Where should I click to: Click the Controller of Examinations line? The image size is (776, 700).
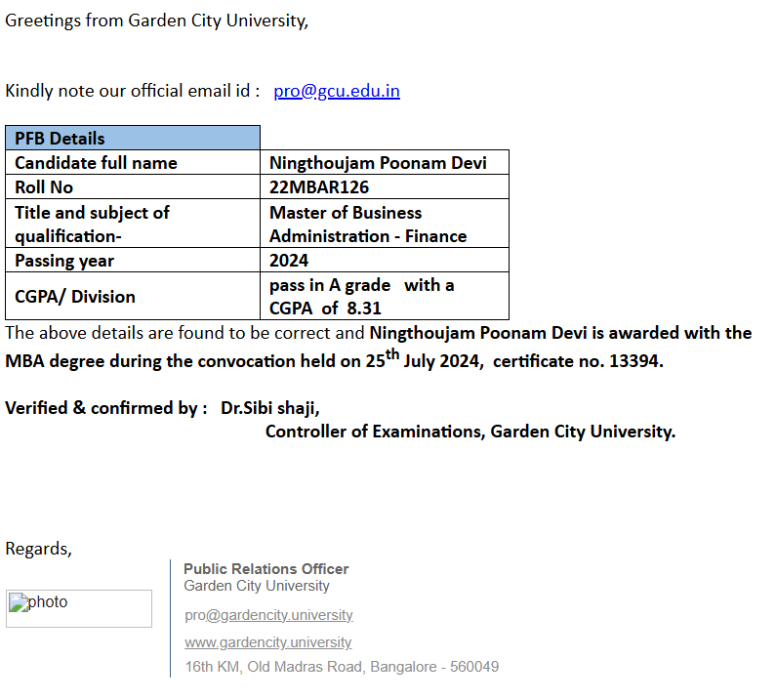point(470,432)
